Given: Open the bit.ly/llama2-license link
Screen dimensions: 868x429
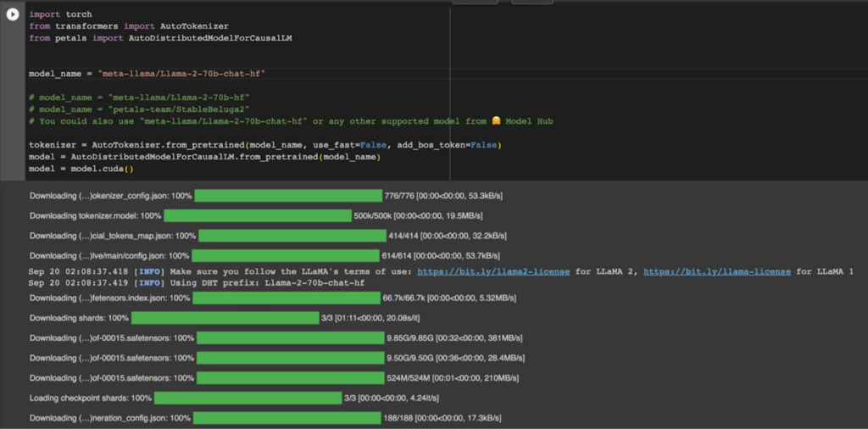Looking at the screenshot, I should (x=493, y=271).
